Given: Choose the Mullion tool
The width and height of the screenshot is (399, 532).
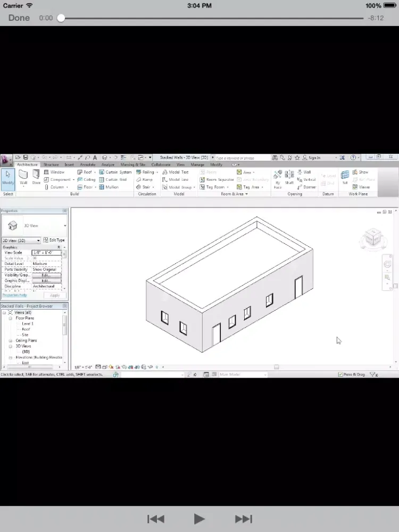Looking at the screenshot, I should pos(109,187).
